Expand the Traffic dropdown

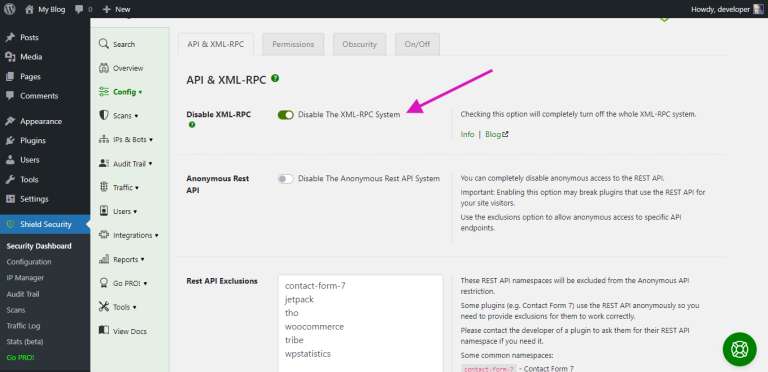[137, 187]
